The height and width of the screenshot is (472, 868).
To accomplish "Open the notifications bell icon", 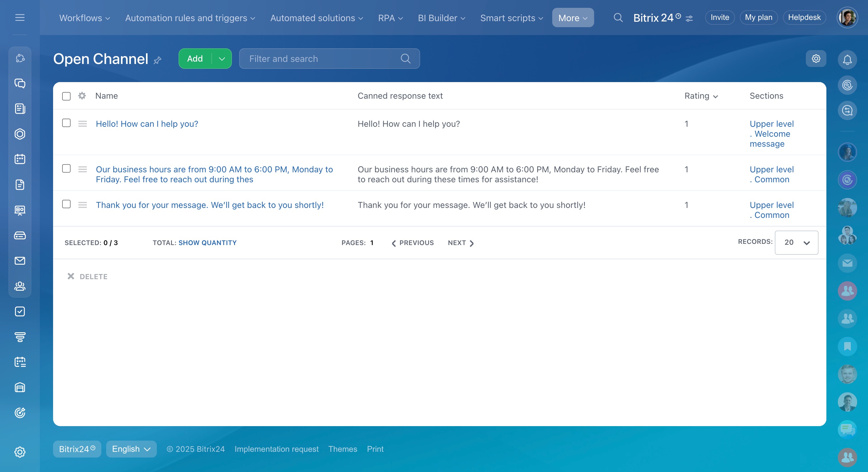I will [847, 60].
